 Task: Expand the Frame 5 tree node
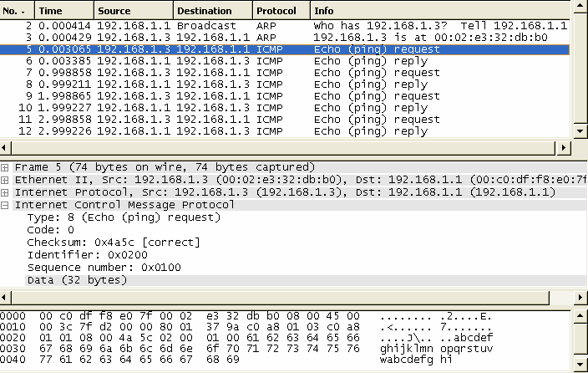pyautogui.click(x=4, y=167)
